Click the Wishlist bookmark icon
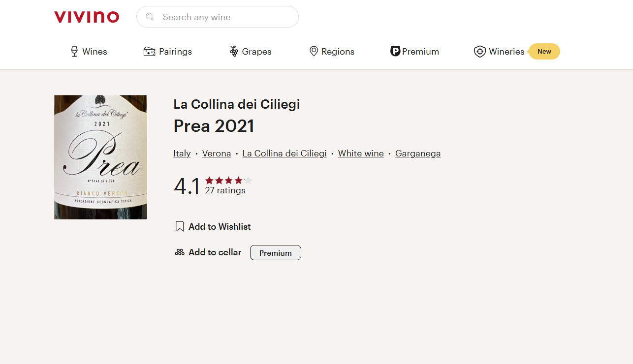The height and width of the screenshot is (364, 633). (x=180, y=227)
